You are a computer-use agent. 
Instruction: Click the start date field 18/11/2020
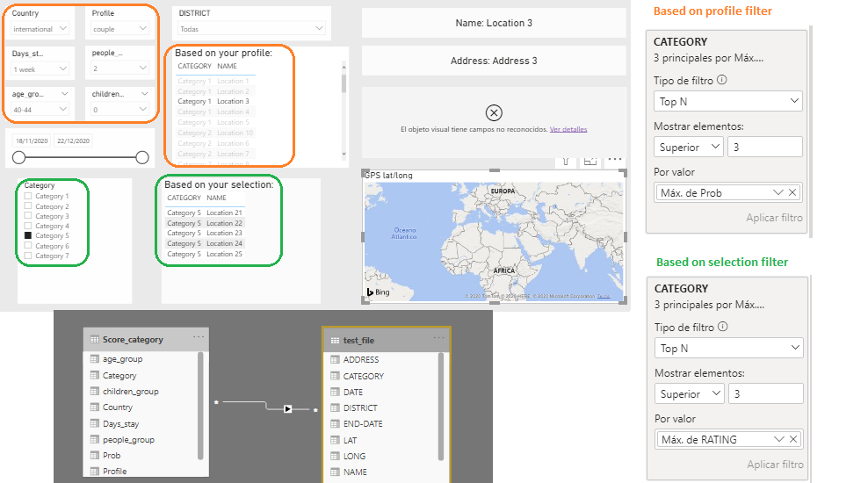click(x=32, y=141)
